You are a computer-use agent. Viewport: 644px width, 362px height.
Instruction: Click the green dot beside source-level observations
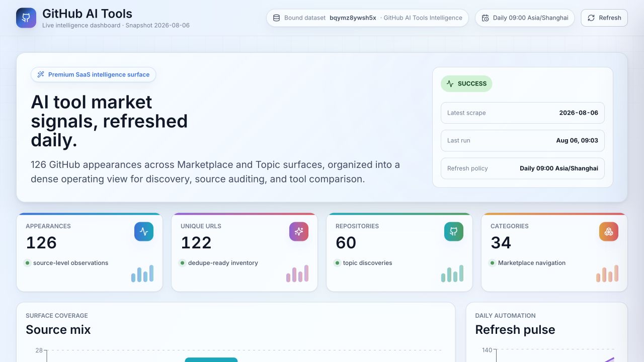(28, 263)
